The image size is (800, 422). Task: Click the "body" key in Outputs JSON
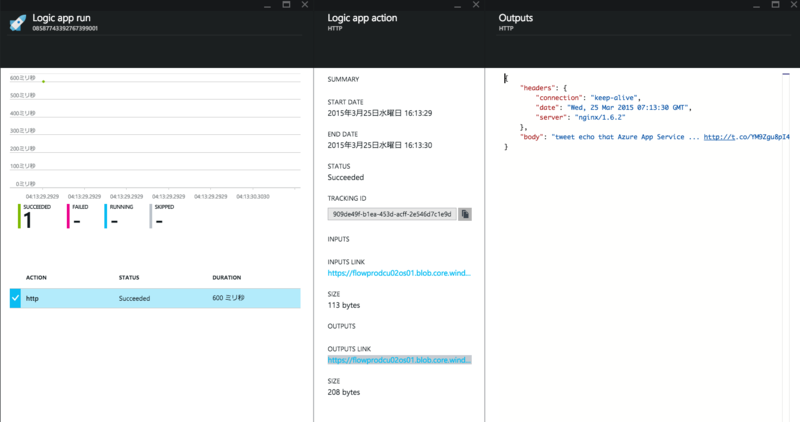point(532,137)
